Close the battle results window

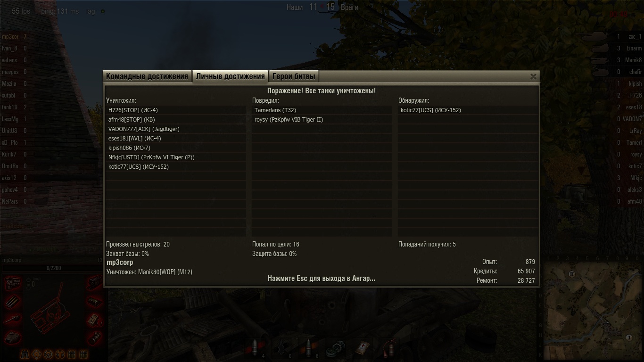tap(533, 76)
